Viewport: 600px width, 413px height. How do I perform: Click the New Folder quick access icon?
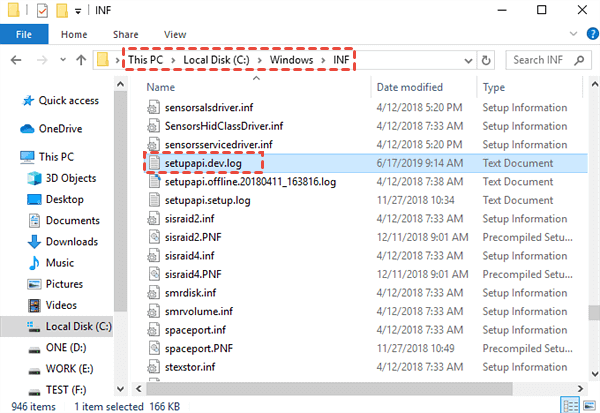62,10
